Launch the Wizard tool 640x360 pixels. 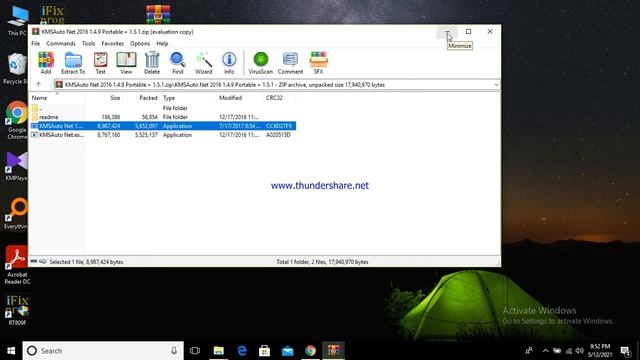click(203, 63)
